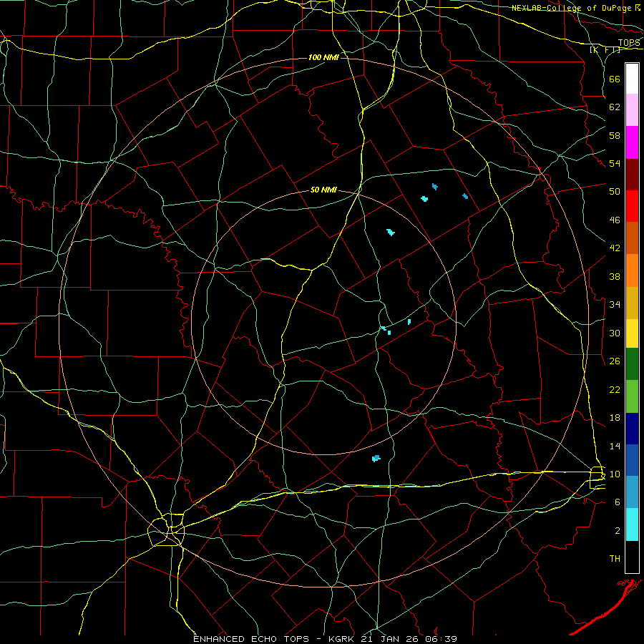The width and height of the screenshot is (644, 644).
Task: Click the black TH threshold swatch
Action: coord(632,557)
